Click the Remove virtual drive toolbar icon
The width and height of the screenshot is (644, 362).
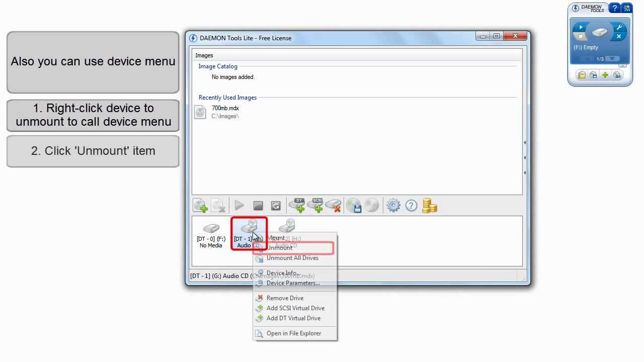coord(334,205)
